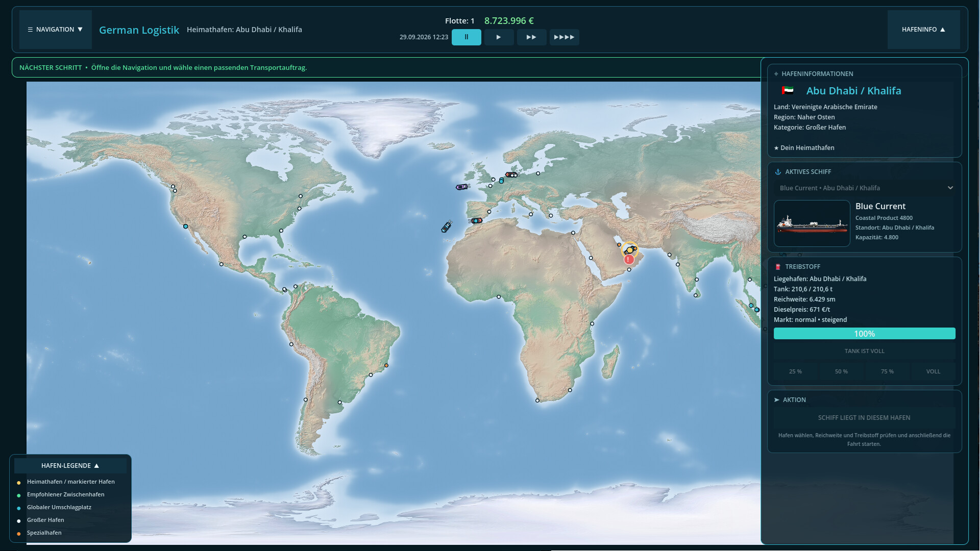The width and height of the screenshot is (980, 551).
Task: Click the company balance 8.723.996 €
Action: click(509, 21)
